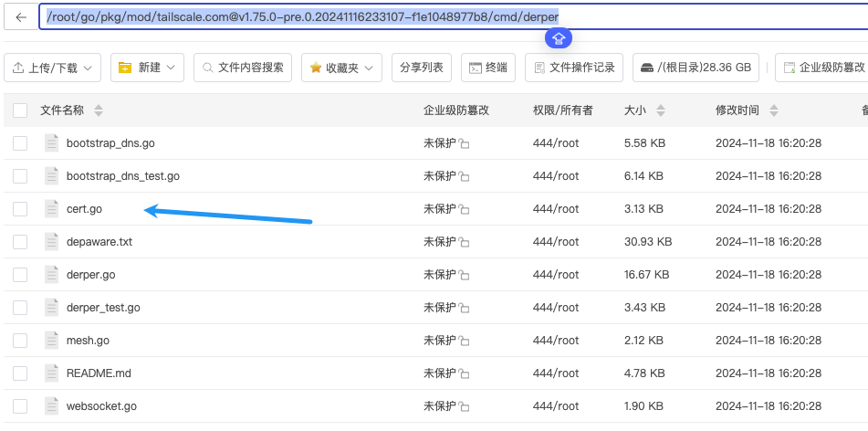
Task: Toggle the select-all checkbox in header
Action: point(20,110)
